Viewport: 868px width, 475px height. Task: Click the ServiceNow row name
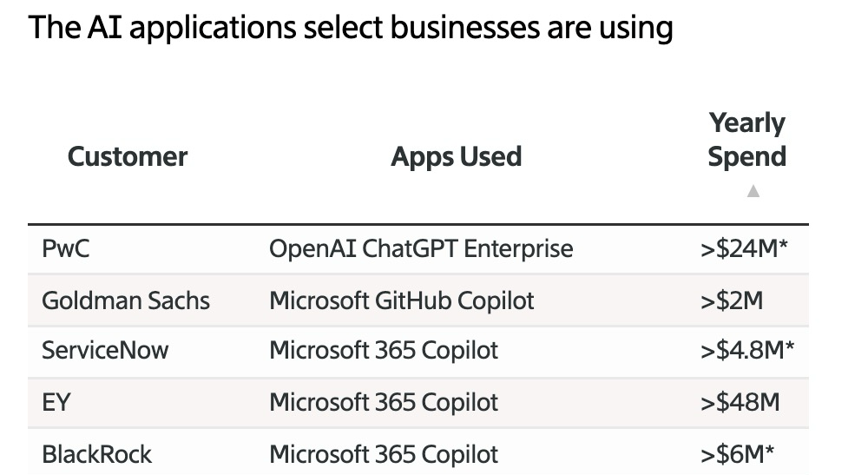coord(105,351)
